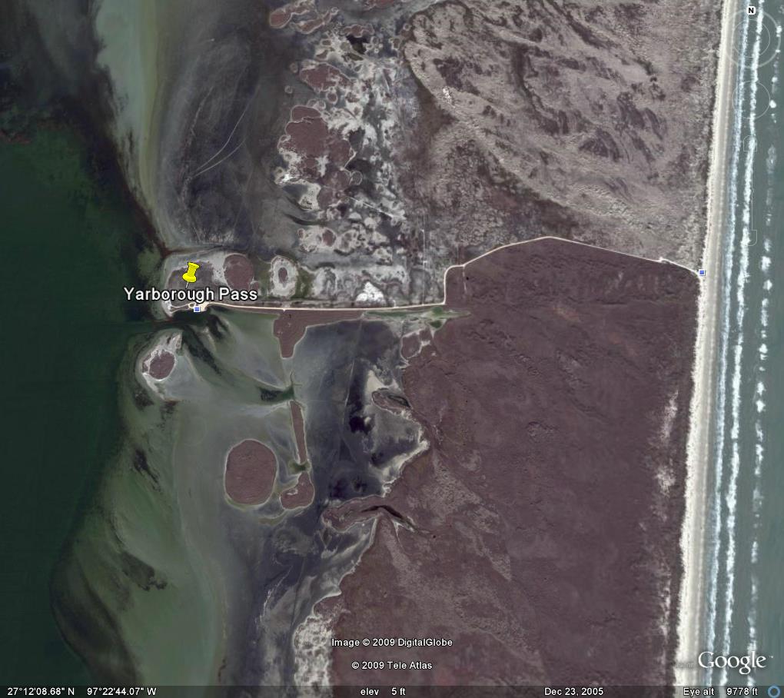Click the Tele Atlas copyright text
The width and height of the screenshot is (784, 698).
392,666
